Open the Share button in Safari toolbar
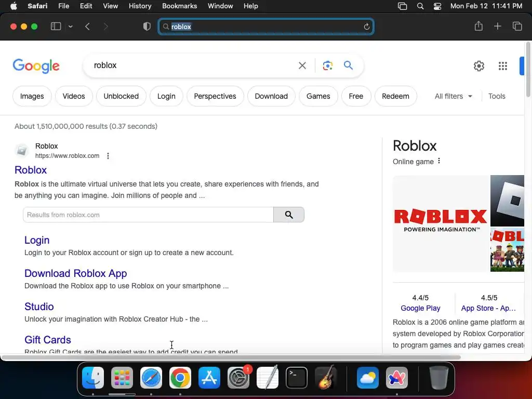Viewport: 532px width, 399px height. tap(478, 26)
